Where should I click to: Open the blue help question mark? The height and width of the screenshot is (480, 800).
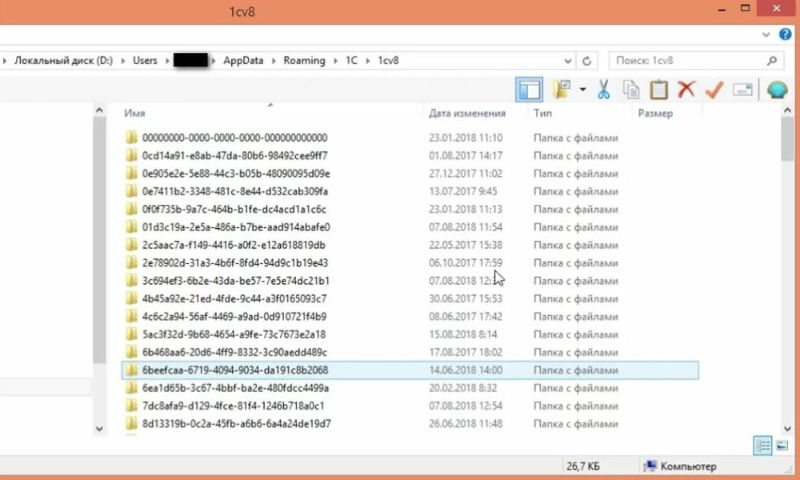785,34
